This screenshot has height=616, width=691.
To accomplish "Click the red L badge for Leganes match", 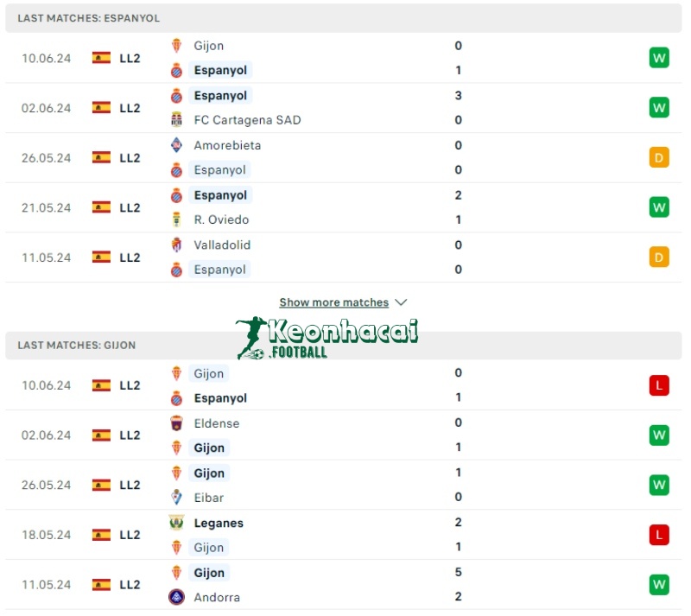I will pos(659,535).
